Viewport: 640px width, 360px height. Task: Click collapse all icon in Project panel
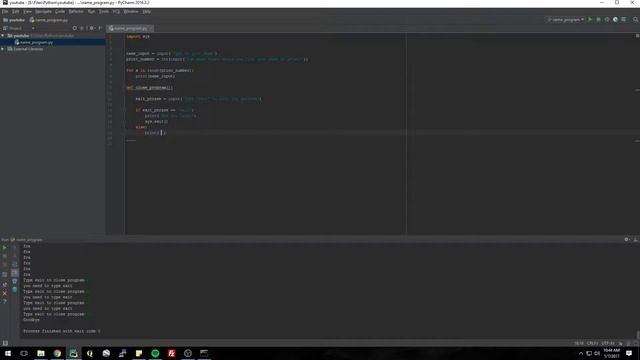[82, 28]
